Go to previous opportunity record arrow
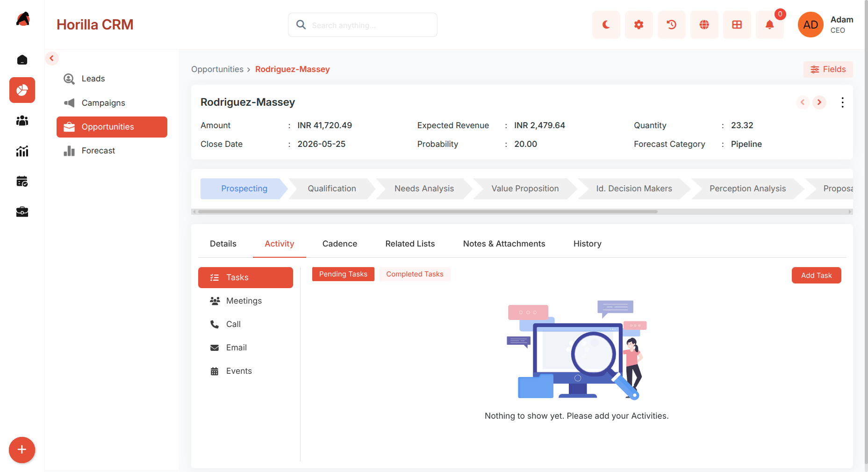The image size is (868, 472). point(803,102)
